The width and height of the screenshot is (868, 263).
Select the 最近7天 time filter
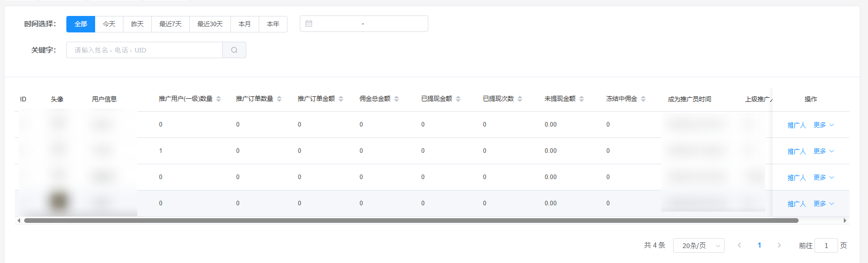170,24
